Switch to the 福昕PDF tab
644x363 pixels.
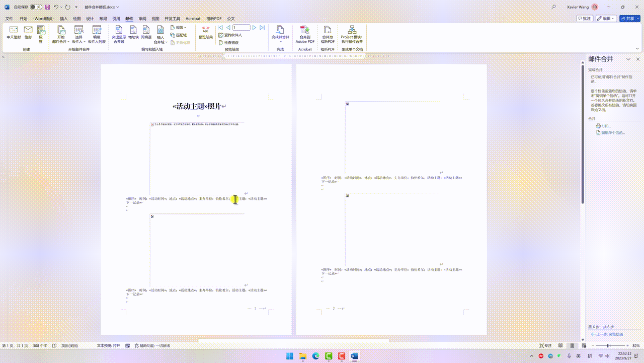[x=214, y=19]
